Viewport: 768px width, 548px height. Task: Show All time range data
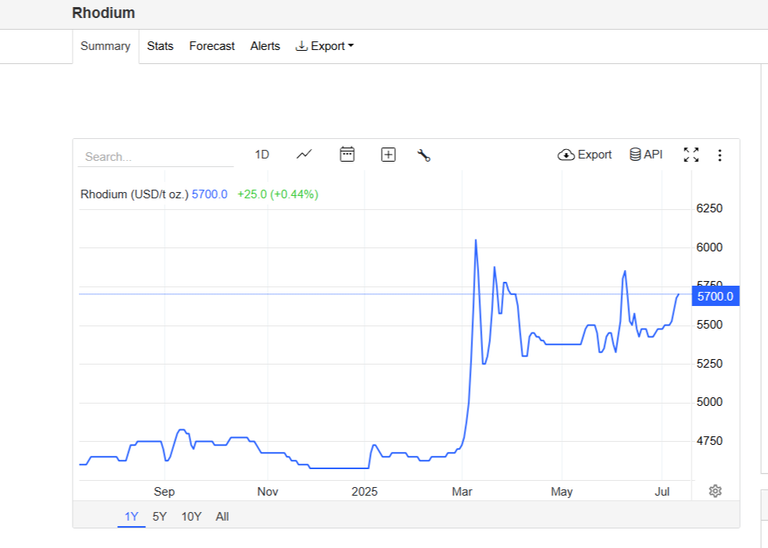click(x=222, y=516)
